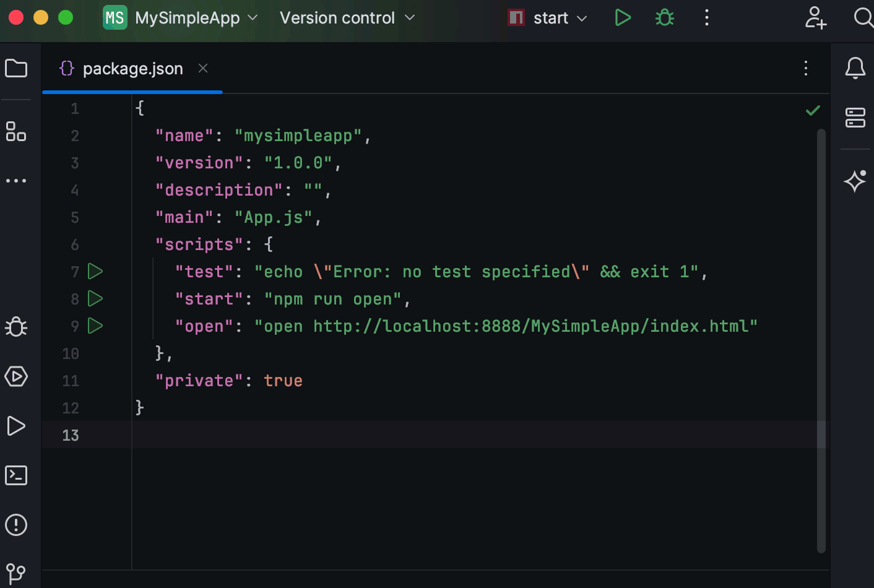Screen dimensions: 874x588
Task: Close the package.json tab
Action: coord(203,68)
